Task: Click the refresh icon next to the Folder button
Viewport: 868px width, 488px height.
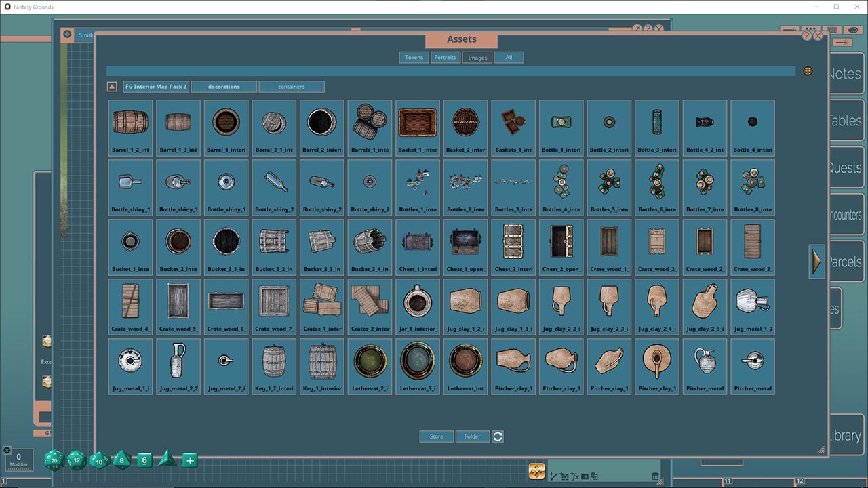Action: click(x=497, y=436)
